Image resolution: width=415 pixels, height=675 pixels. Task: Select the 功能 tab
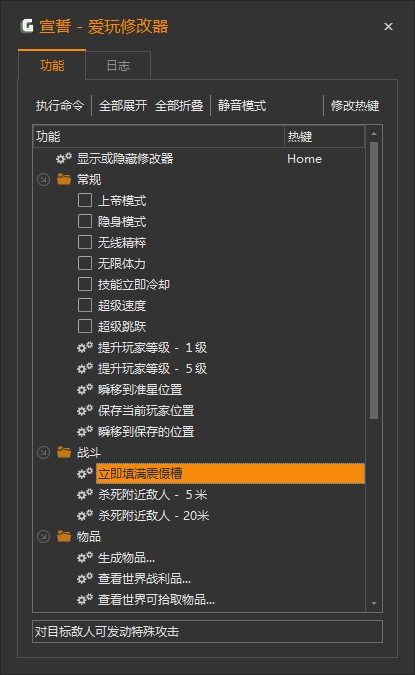(x=52, y=65)
